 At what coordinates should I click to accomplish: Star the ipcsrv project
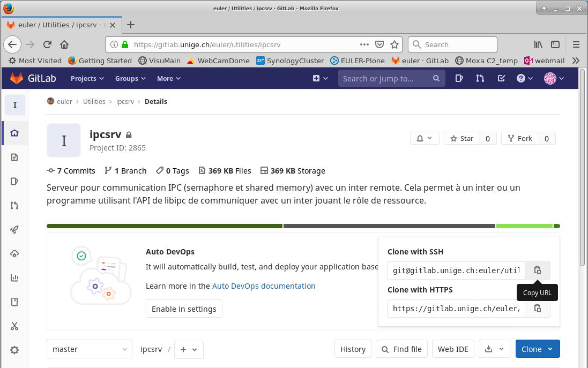tap(461, 138)
